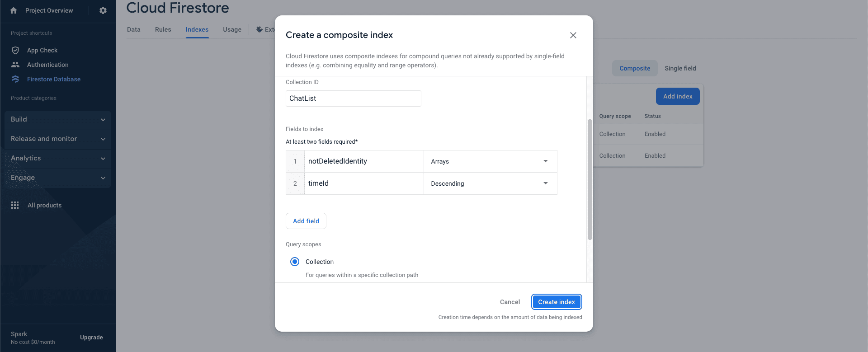Image resolution: width=868 pixels, height=352 pixels.
Task: Switch to the Indexes tab
Action: (x=197, y=29)
